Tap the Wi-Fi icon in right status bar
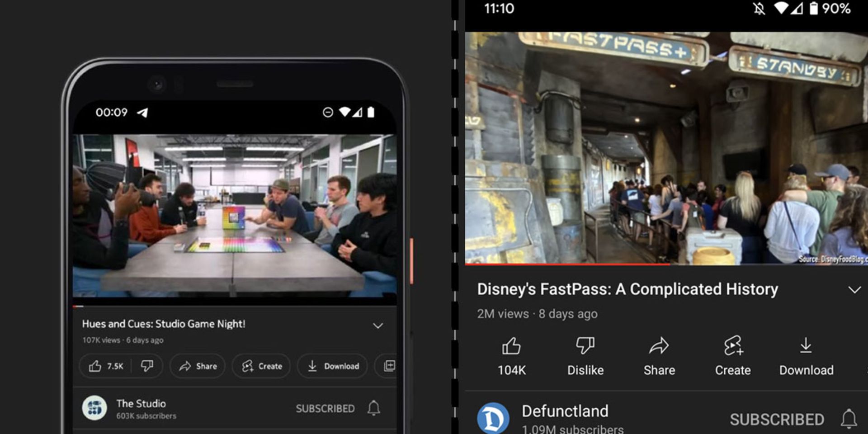 [781, 8]
